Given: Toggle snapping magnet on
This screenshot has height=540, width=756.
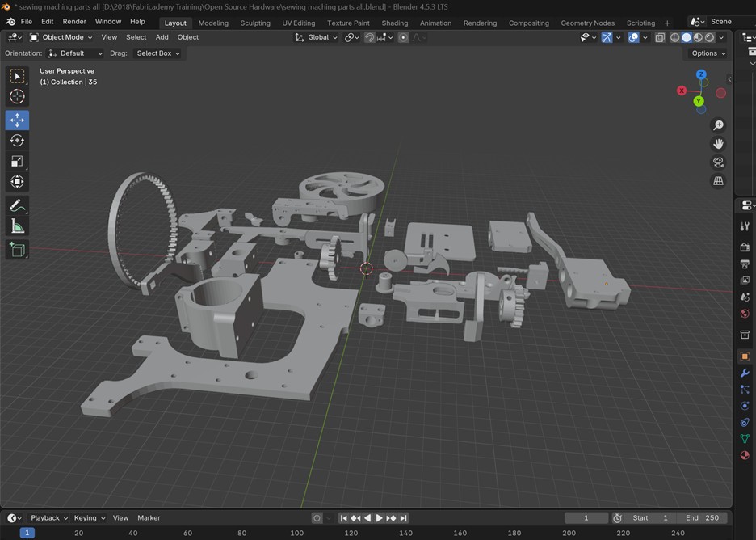Looking at the screenshot, I should tap(369, 37).
